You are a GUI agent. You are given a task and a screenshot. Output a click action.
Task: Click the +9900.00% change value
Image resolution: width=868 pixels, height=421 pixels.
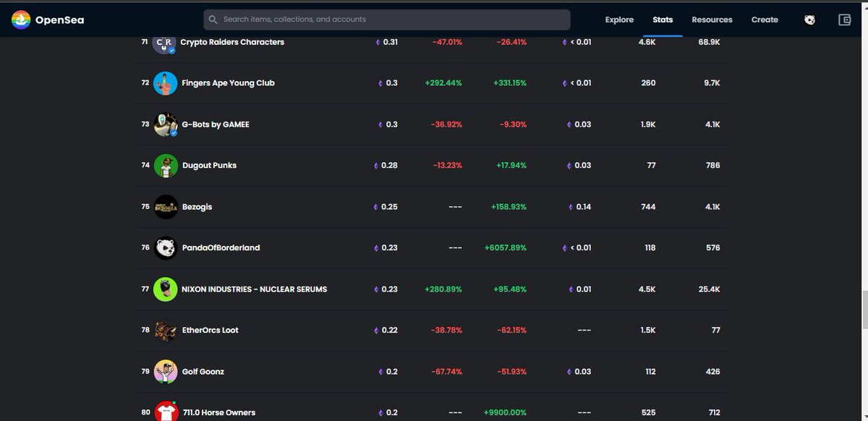click(x=506, y=412)
